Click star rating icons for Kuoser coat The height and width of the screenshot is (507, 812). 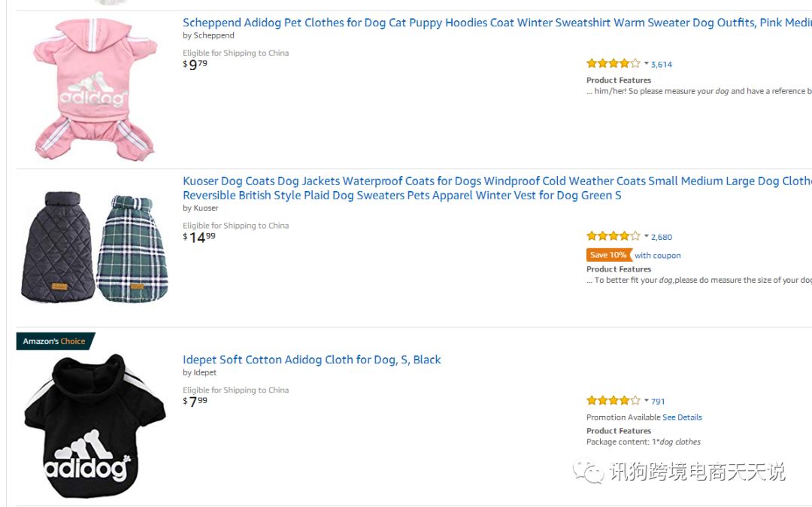pyautogui.click(x=613, y=236)
